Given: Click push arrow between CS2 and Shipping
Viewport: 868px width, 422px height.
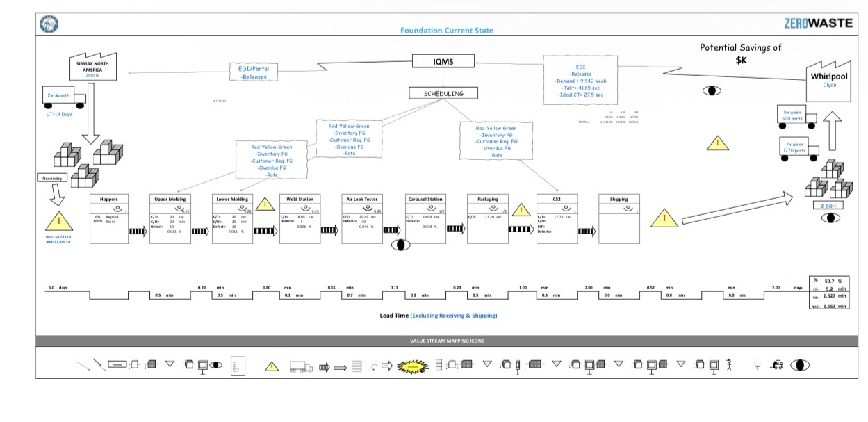Looking at the screenshot, I should pos(587,231).
